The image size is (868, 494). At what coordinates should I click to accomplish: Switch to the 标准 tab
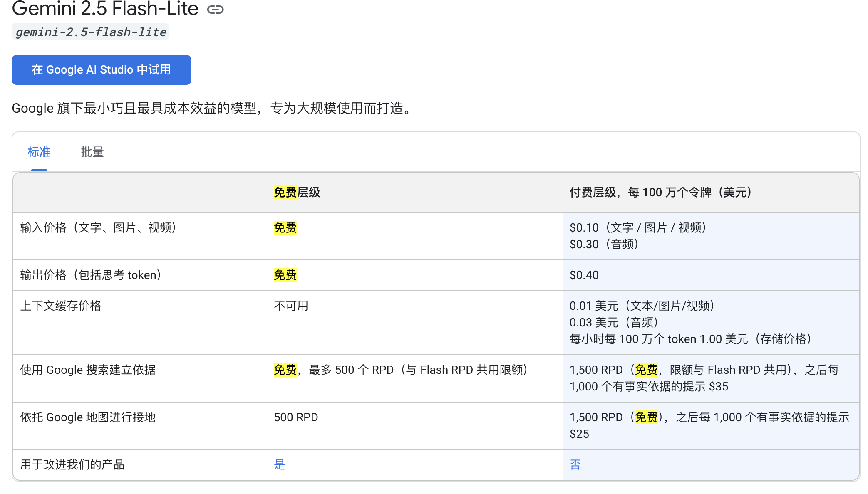click(39, 152)
